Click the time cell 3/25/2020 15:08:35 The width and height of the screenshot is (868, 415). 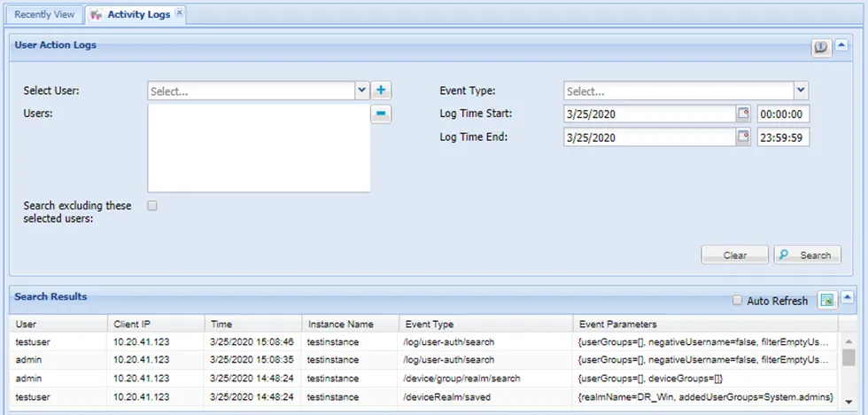(253, 360)
